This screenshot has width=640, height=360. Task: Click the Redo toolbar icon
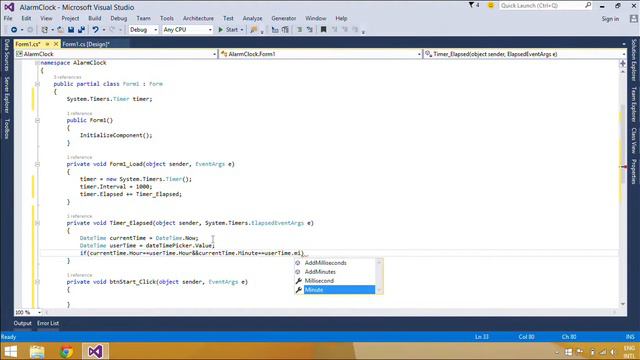click(112, 30)
